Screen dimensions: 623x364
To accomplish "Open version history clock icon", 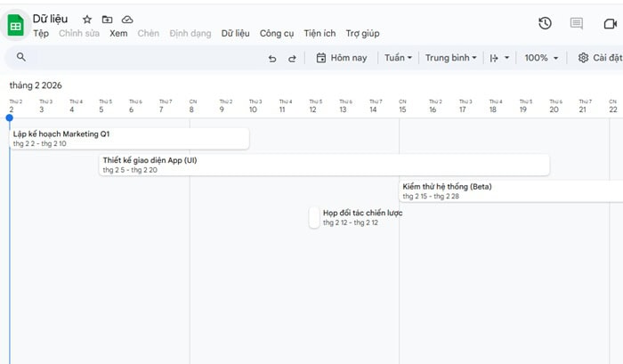I will coord(545,24).
